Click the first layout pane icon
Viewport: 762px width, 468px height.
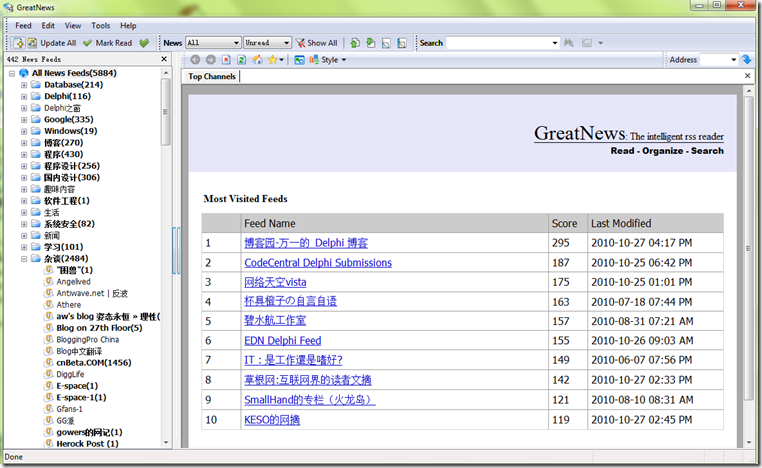pyautogui.click(x=386, y=43)
